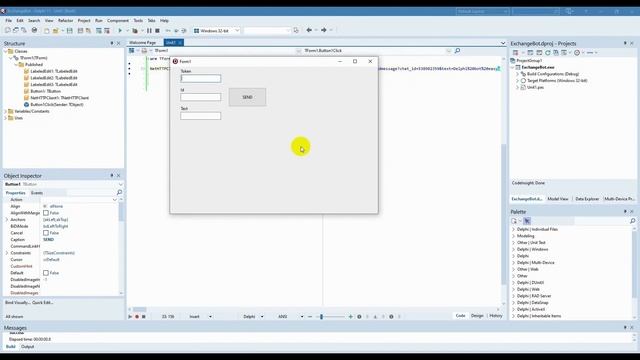Screen dimensions: 640x360
Task: Click the search magnifier in the code editor header
Action: [x=457, y=51]
